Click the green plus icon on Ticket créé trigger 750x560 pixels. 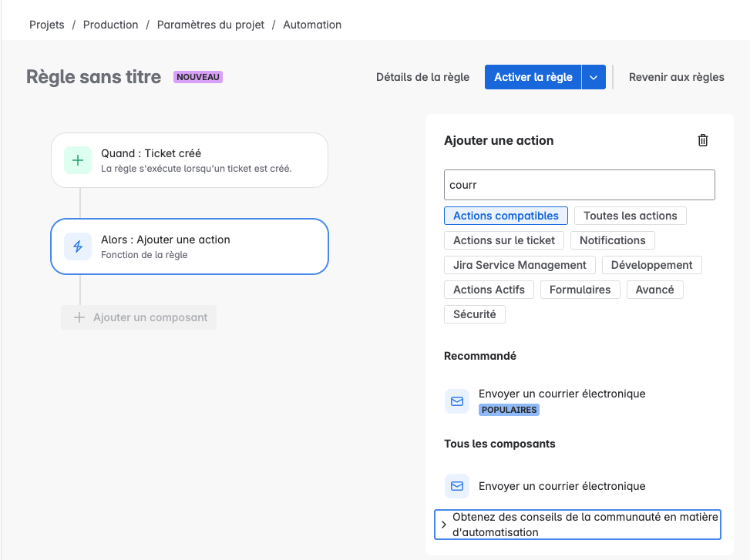tap(76, 160)
